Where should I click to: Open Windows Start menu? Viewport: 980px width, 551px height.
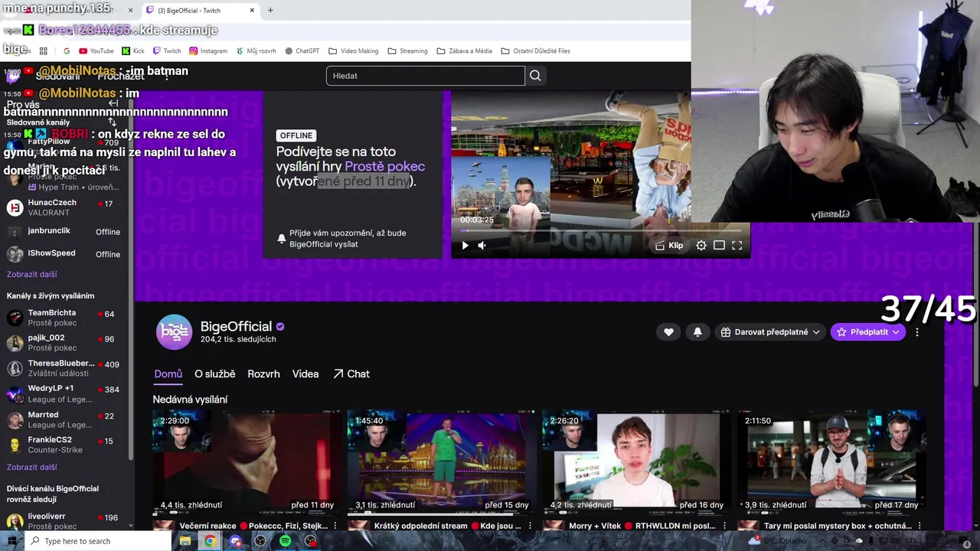pos(11,541)
